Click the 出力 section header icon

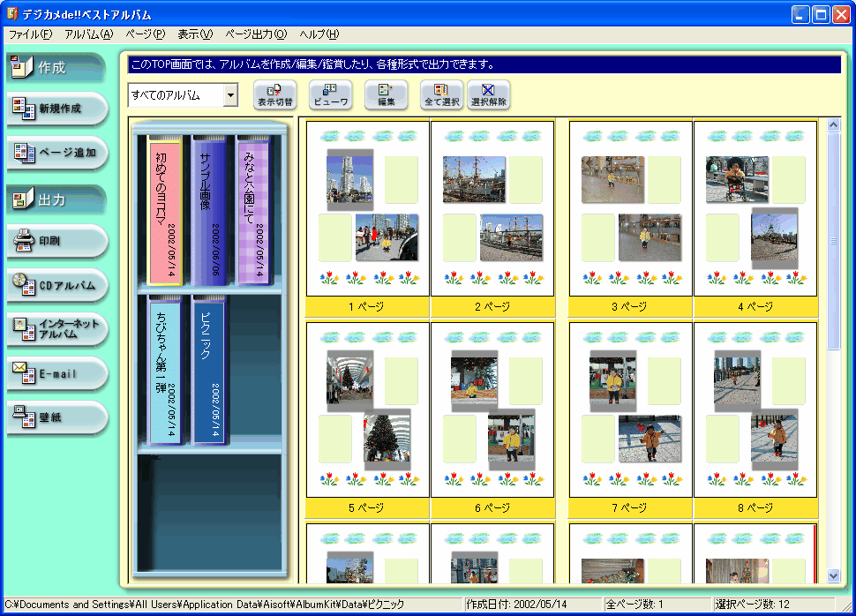(x=23, y=199)
